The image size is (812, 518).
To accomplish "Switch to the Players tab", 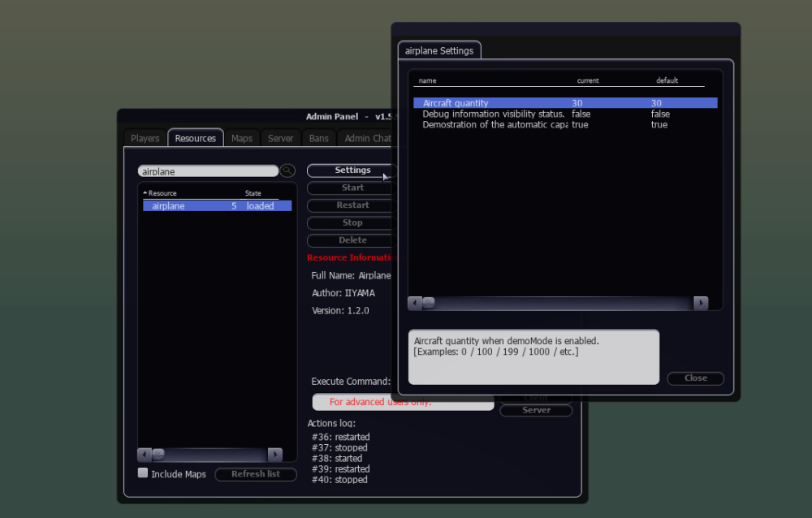I will [145, 138].
